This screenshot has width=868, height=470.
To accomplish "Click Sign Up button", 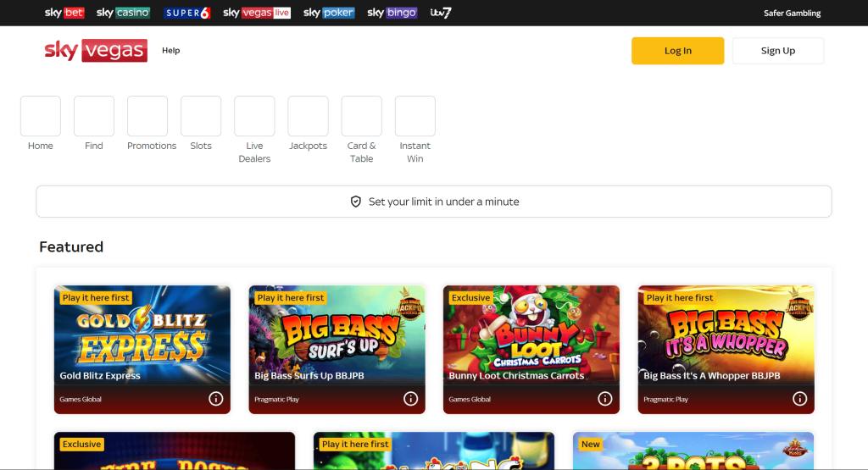I will [778, 51].
